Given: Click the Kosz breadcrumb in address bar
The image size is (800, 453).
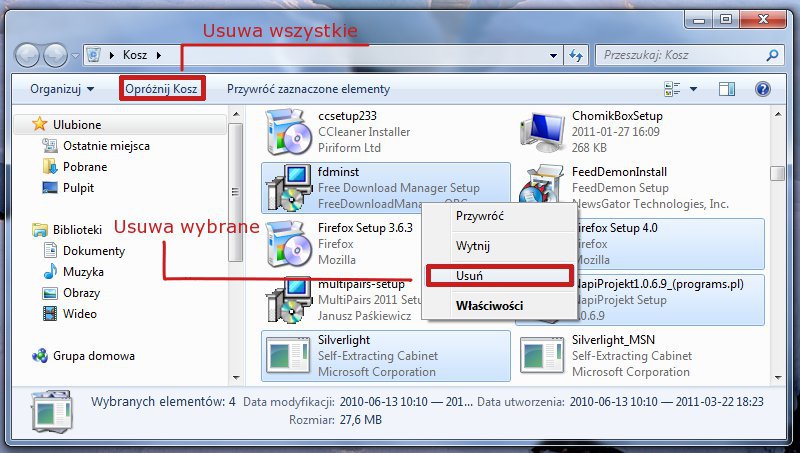Looking at the screenshot, I should point(135,55).
